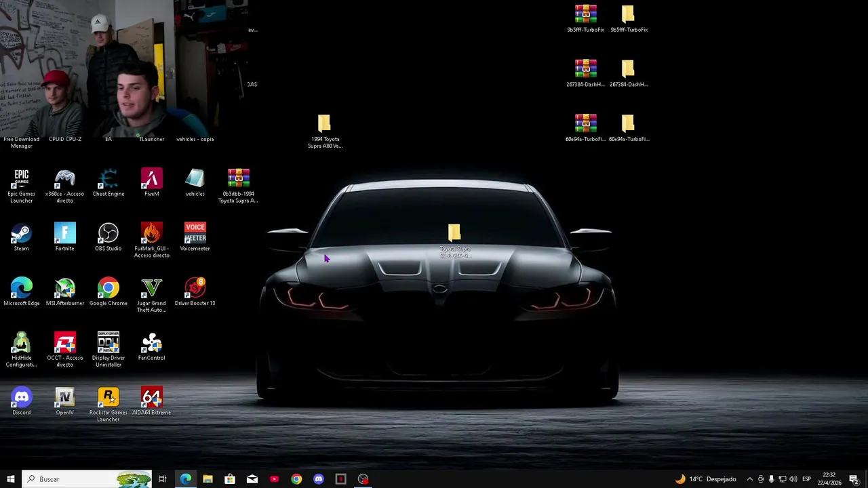
Task: Open red YouTube icon in taskbar
Action: (274, 479)
